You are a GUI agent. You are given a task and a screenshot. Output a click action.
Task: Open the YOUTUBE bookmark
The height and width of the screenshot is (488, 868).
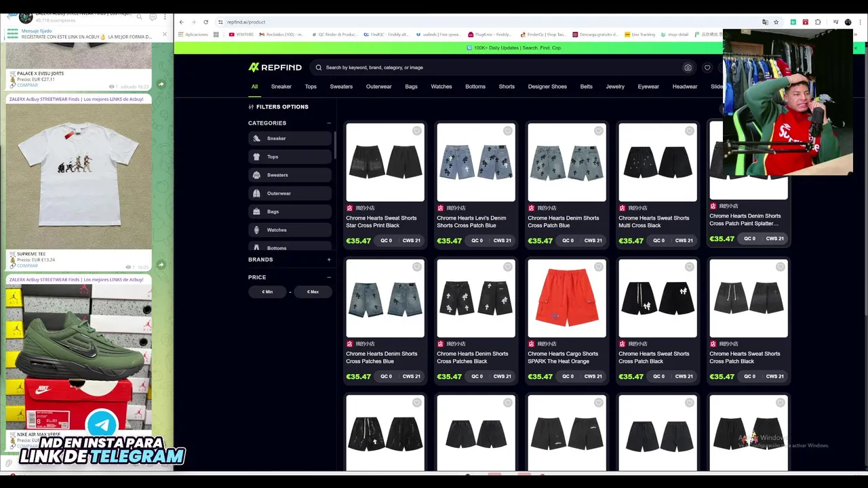(x=241, y=35)
